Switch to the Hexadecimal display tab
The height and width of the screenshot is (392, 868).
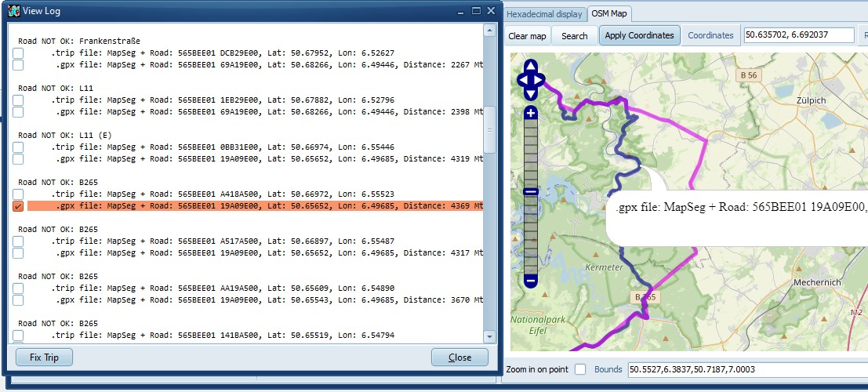coord(544,14)
